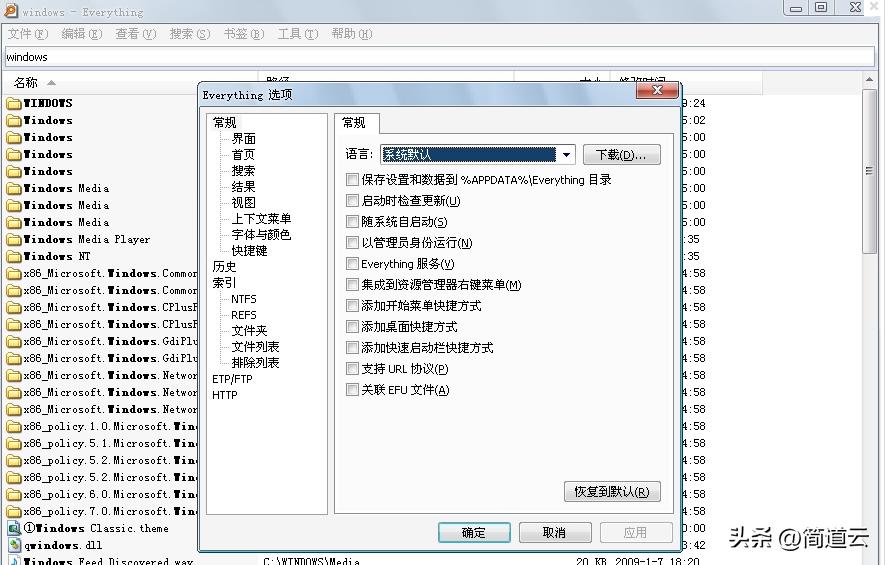885x565 pixels.
Task: Click the 应用 button
Action: point(636,532)
